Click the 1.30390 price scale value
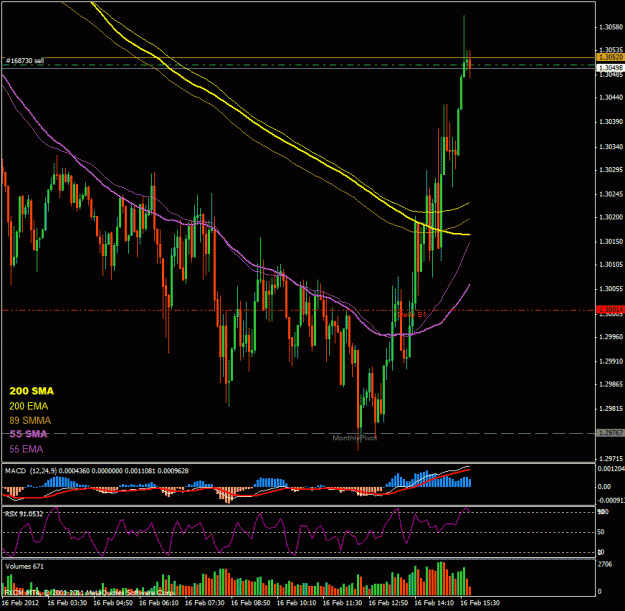This screenshot has height=611, width=625. point(611,122)
